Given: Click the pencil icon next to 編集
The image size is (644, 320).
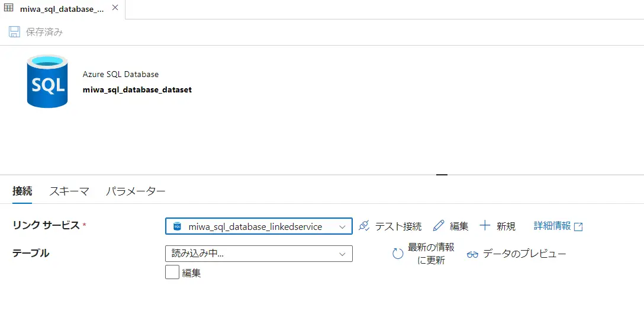Looking at the screenshot, I should [x=439, y=225].
